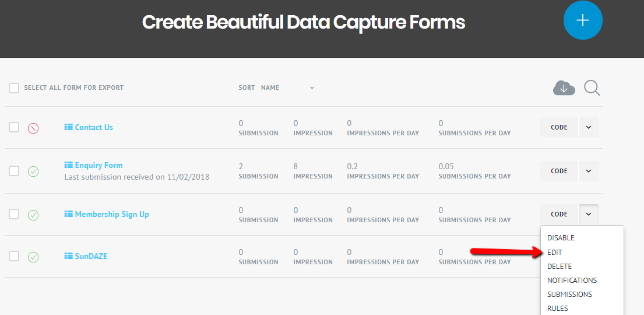Screen dimensions: 644x315
Task: Open the search magnifier icon
Action: point(592,88)
